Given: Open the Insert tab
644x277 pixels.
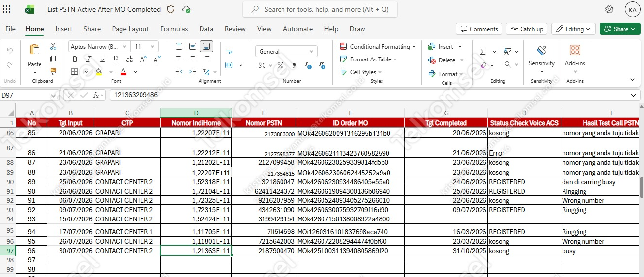Looking at the screenshot, I should click(64, 29).
